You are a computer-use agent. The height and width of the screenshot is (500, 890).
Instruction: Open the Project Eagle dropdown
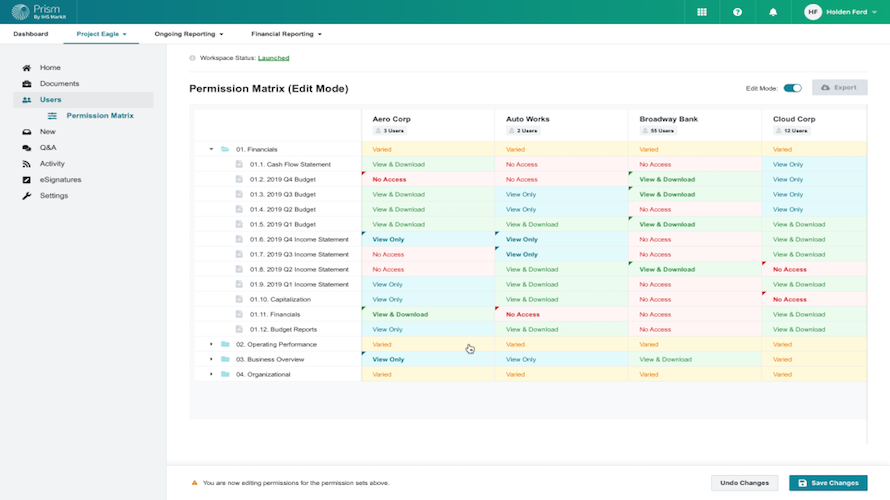102,34
